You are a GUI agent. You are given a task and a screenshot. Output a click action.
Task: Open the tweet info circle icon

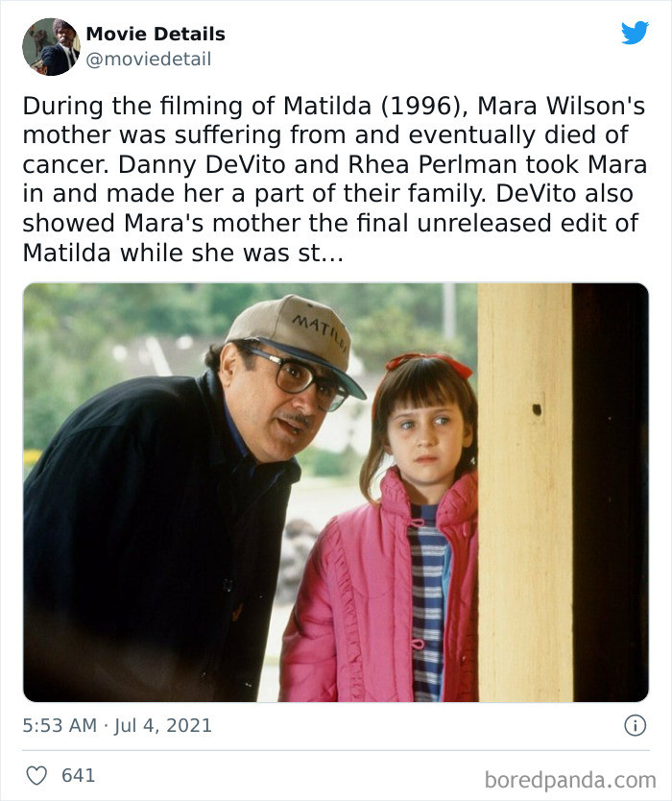pyautogui.click(x=635, y=726)
